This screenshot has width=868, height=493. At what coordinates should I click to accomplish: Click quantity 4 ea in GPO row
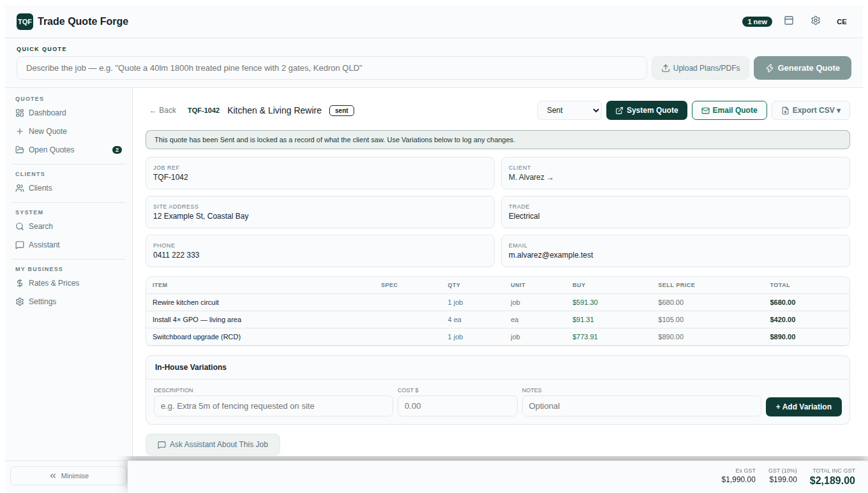point(454,320)
